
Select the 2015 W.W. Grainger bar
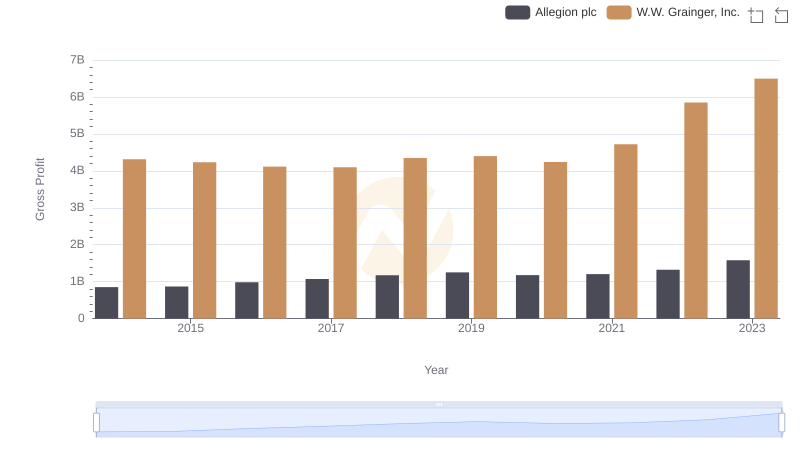(x=205, y=240)
